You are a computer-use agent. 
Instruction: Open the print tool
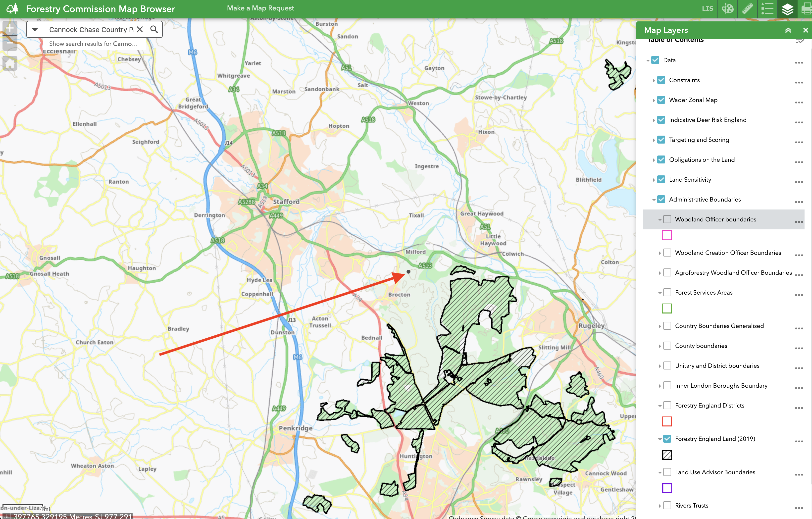(x=806, y=8)
